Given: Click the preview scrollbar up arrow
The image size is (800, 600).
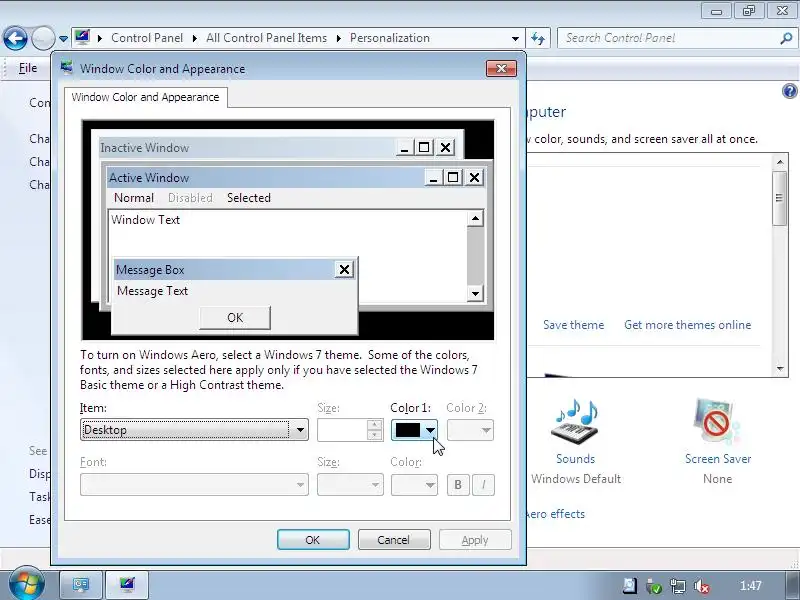Looking at the screenshot, I should pos(475,219).
